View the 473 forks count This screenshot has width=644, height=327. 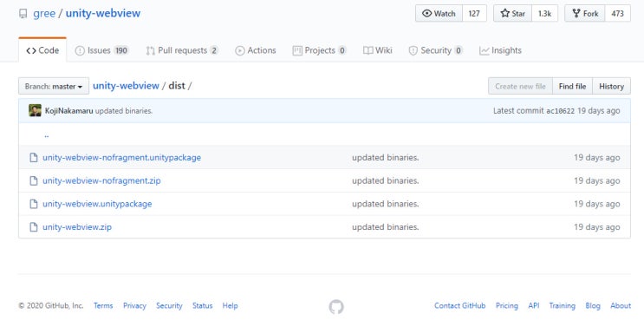618,14
